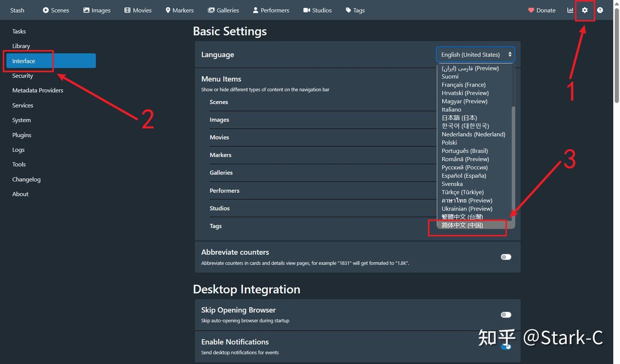Click the statistics chart icon

click(569, 10)
